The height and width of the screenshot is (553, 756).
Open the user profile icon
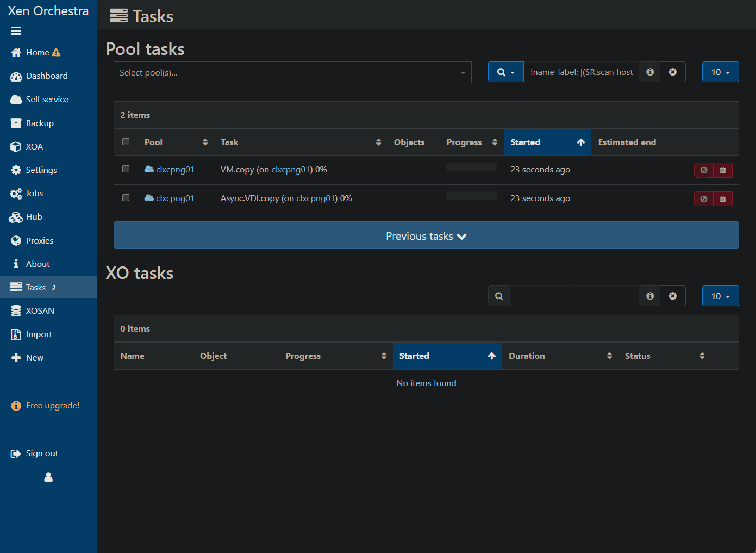[x=48, y=477]
